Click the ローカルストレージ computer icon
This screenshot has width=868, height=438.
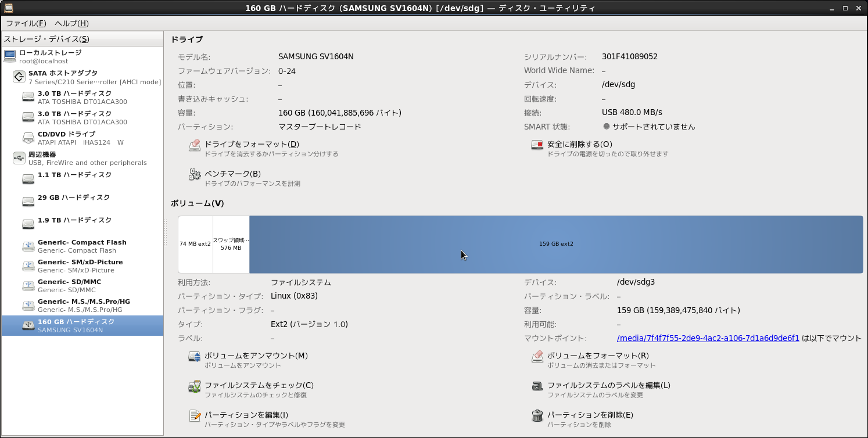(10, 56)
